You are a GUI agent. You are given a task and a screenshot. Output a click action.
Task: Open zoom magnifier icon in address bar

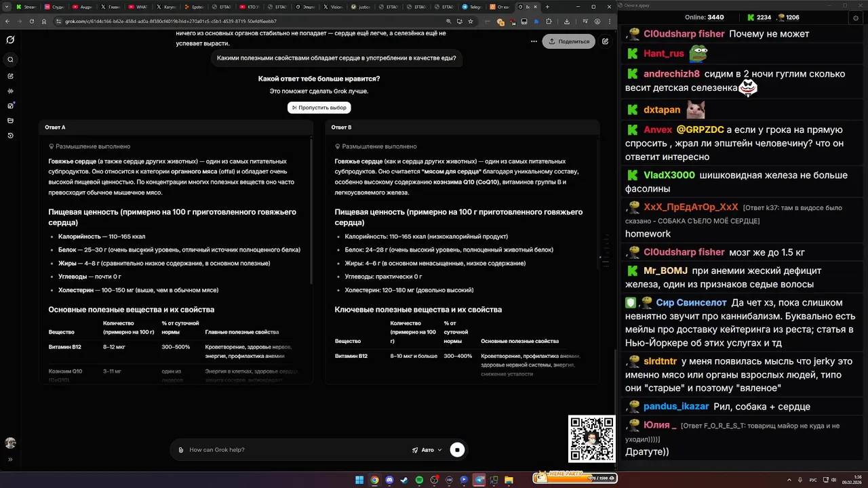448,21
